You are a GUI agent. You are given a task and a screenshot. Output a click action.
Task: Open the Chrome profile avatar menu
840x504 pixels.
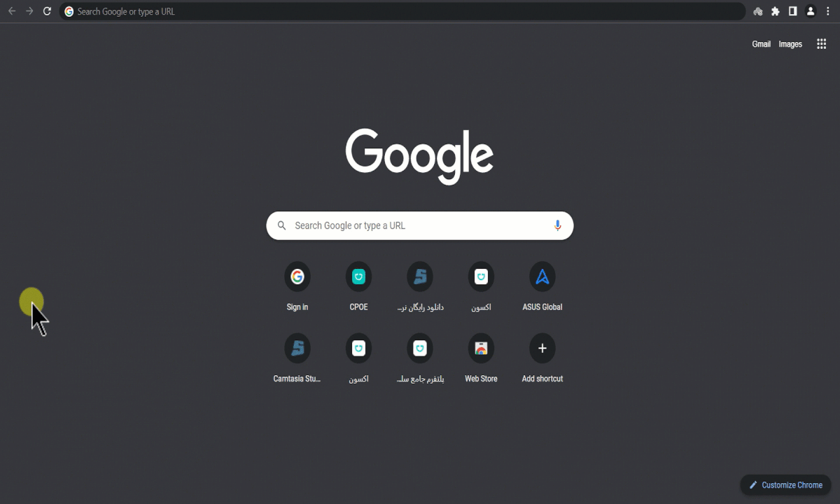pyautogui.click(x=811, y=11)
